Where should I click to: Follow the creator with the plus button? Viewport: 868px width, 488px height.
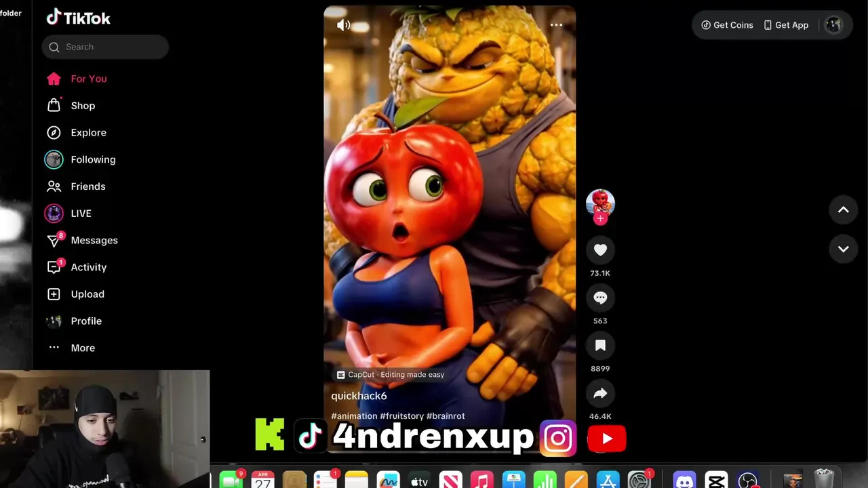pyautogui.click(x=600, y=218)
